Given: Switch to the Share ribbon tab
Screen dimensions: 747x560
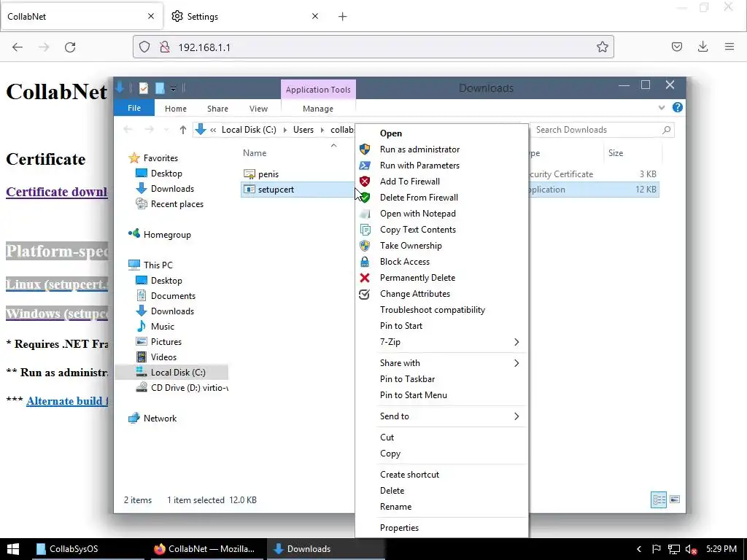Looking at the screenshot, I should tap(217, 109).
